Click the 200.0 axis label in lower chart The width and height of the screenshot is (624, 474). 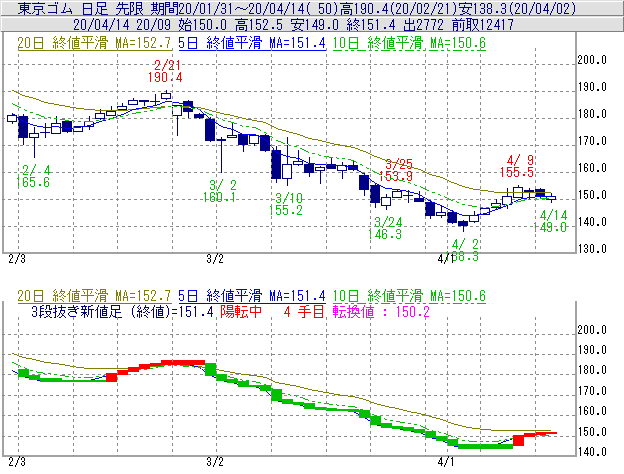pyautogui.click(x=593, y=330)
